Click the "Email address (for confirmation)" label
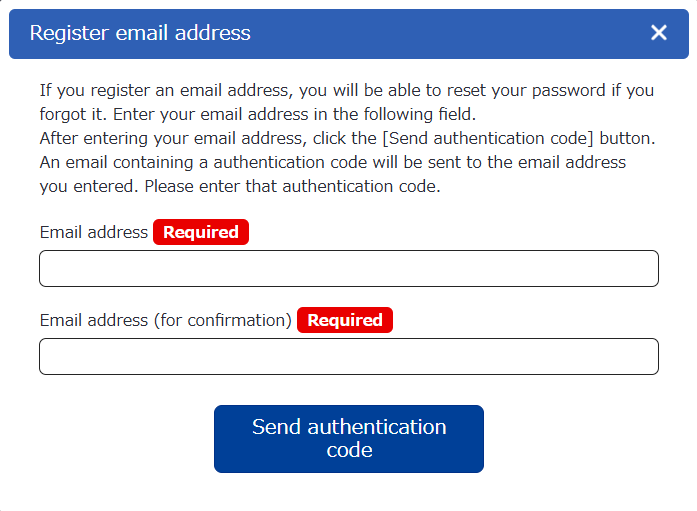The image size is (697, 511). (x=165, y=320)
